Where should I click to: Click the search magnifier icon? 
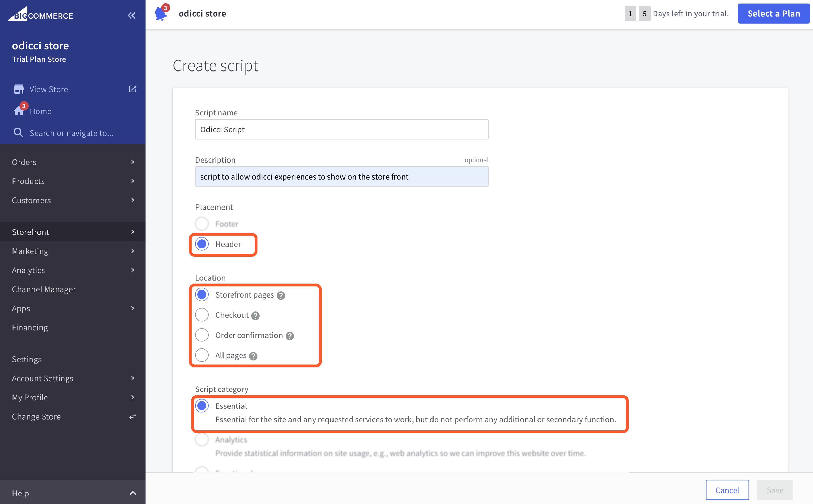[x=18, y=133]
